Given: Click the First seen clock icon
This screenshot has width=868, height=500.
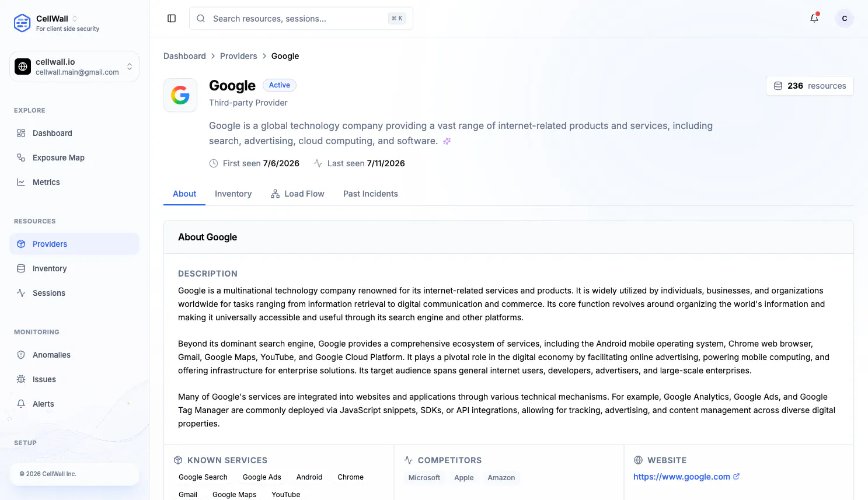Looking at the screenshot, I should pos(214,163).
